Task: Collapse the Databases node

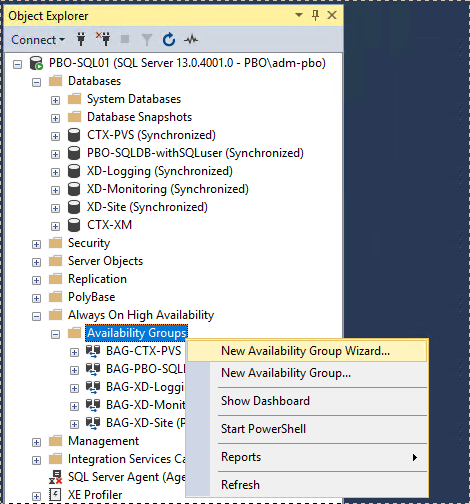Action: point(36,82)
